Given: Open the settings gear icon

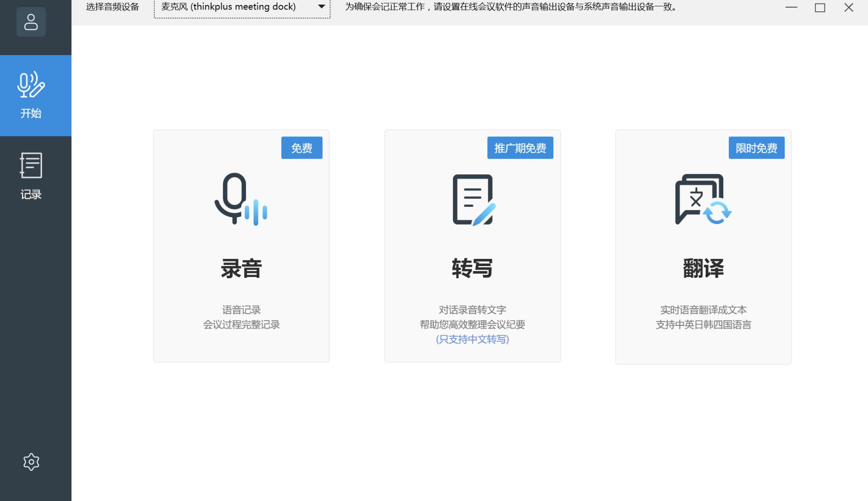Looking at the screenshot, I should (31, 462).
